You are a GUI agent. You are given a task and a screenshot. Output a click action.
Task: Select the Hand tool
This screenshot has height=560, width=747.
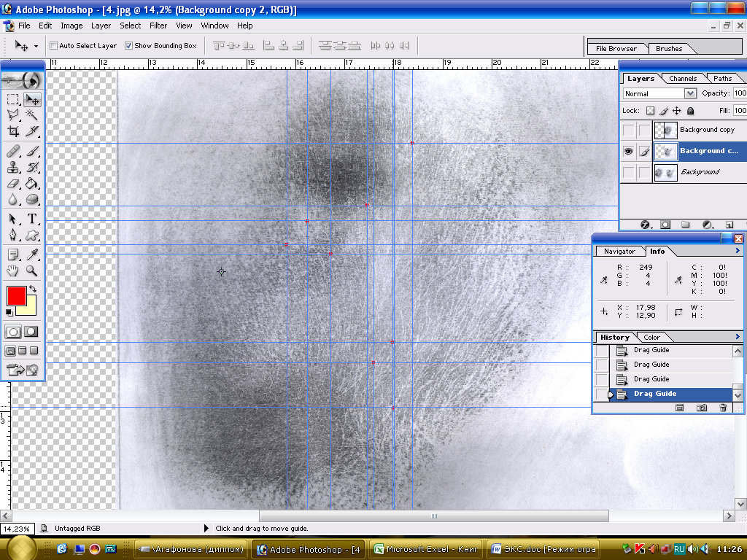[x=13, y=271]
